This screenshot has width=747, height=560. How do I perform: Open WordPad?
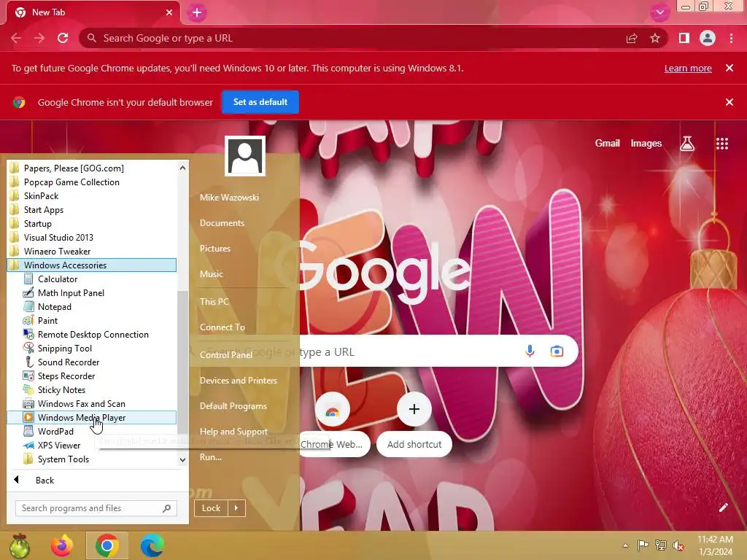[55, 432]
